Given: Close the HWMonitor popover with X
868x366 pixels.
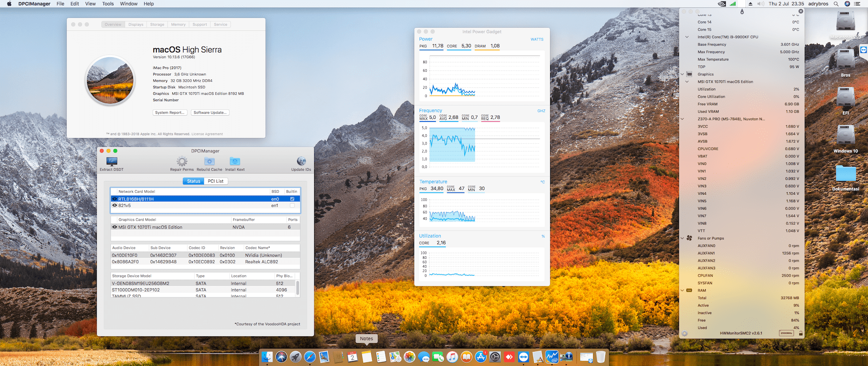Looking at the screenshot, I should [801, 11].
